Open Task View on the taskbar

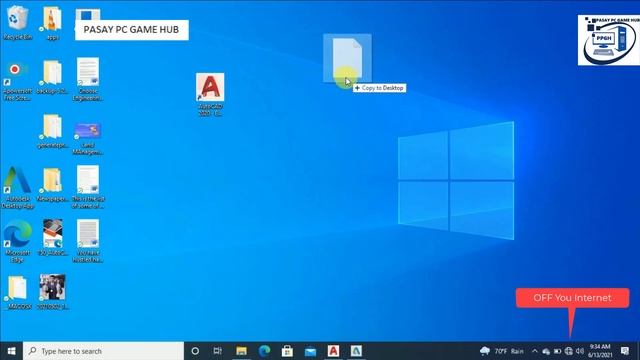[x=218, y=351]
